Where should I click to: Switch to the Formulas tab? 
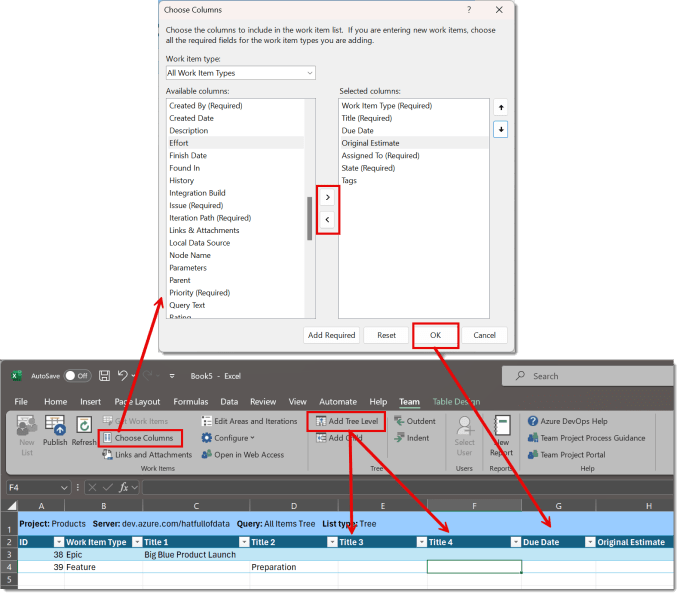pos(191,402)
